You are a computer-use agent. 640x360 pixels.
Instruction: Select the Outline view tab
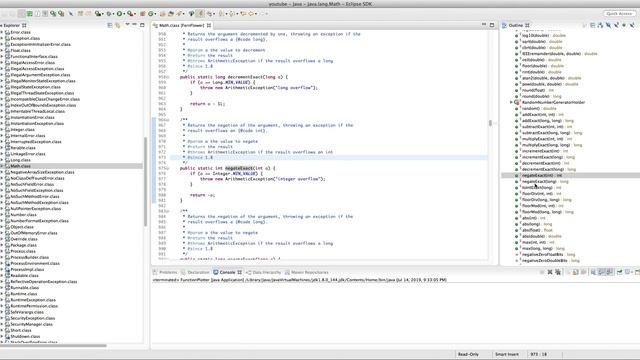coord(516,25)
